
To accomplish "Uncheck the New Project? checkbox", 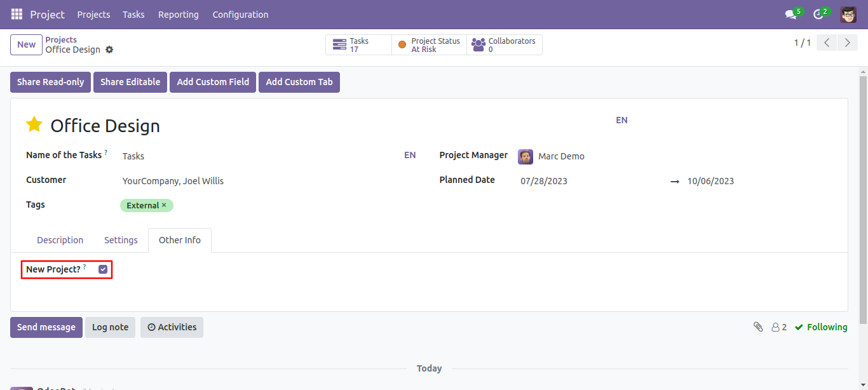I will (103, 269).
